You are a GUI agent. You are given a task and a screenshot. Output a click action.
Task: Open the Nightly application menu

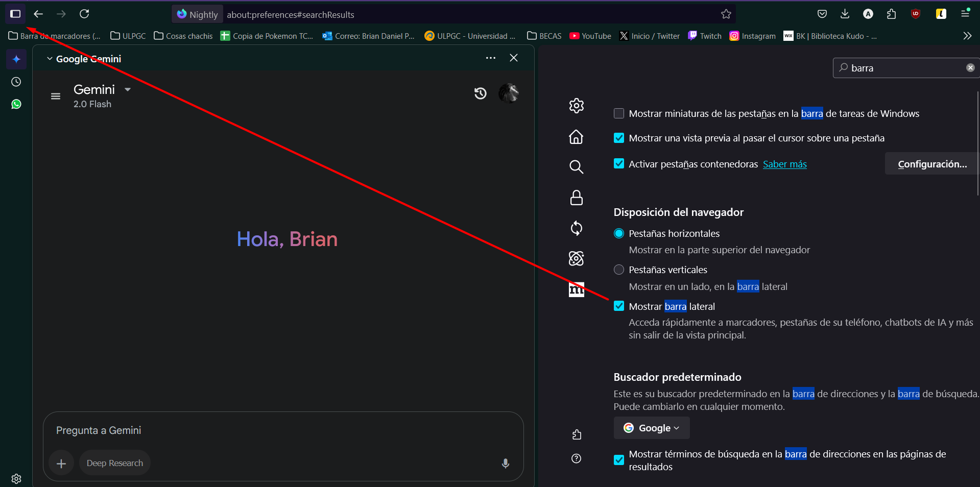click(965, 14)
